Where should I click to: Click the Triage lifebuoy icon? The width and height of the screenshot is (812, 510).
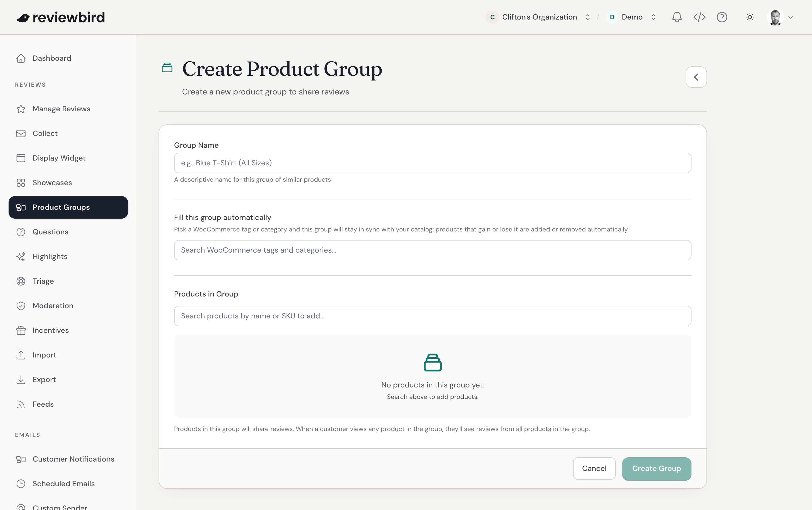coord(21,281)
